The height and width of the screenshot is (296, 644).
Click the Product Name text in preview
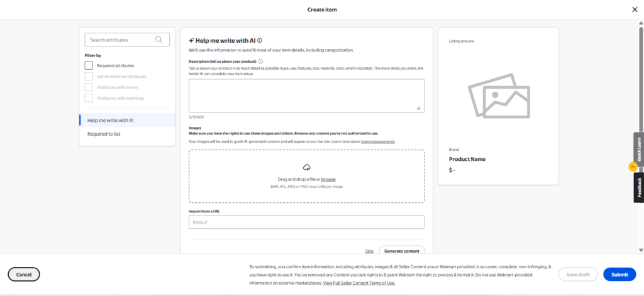[467, 159]
